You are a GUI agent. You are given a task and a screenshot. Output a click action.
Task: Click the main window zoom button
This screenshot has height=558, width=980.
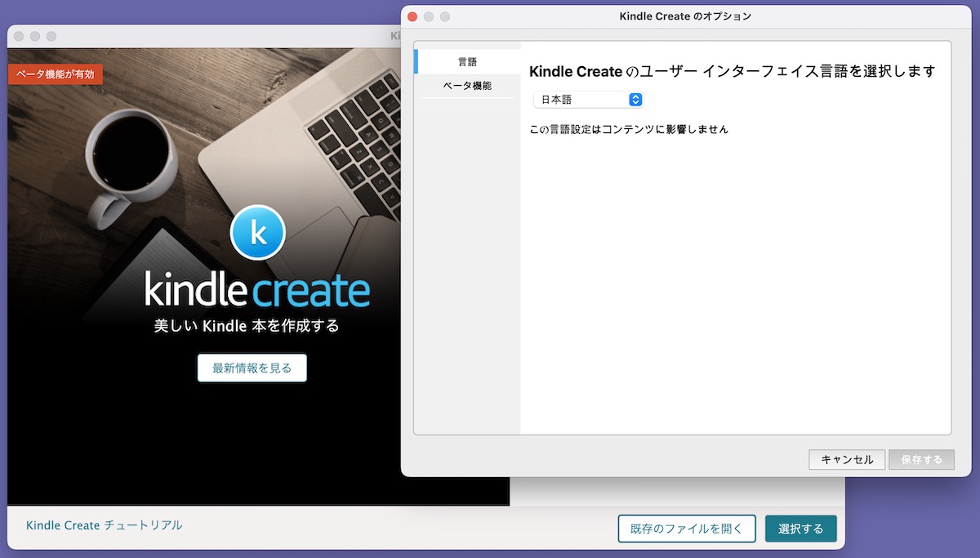[x=51, y=36]
